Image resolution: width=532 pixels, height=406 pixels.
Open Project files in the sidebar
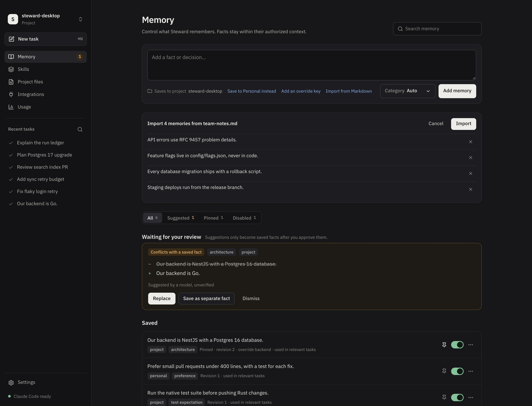click(x=45, y=82)
